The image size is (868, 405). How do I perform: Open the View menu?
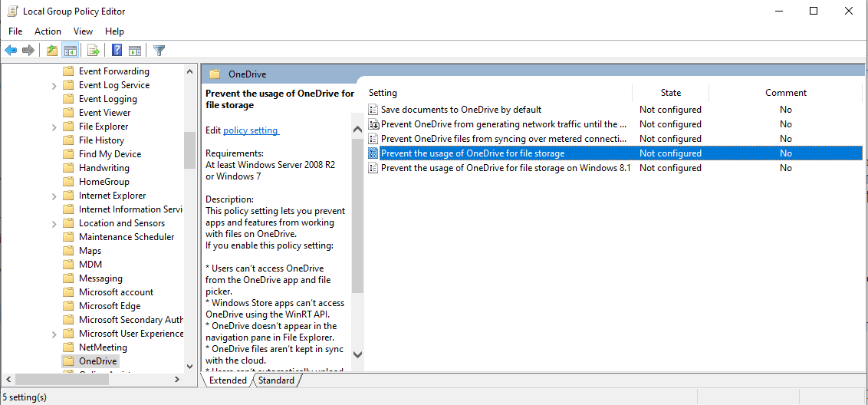[83, 31]
